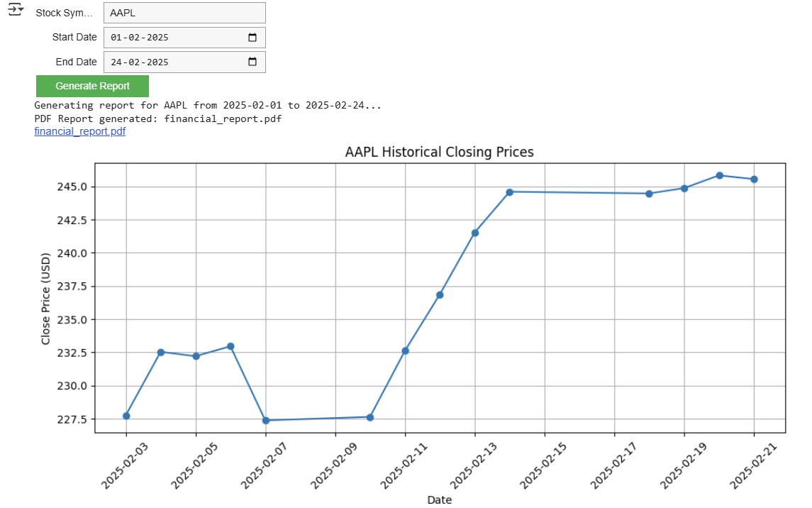
Task: Click the data point at 2025-02-03
Action: 126,416
